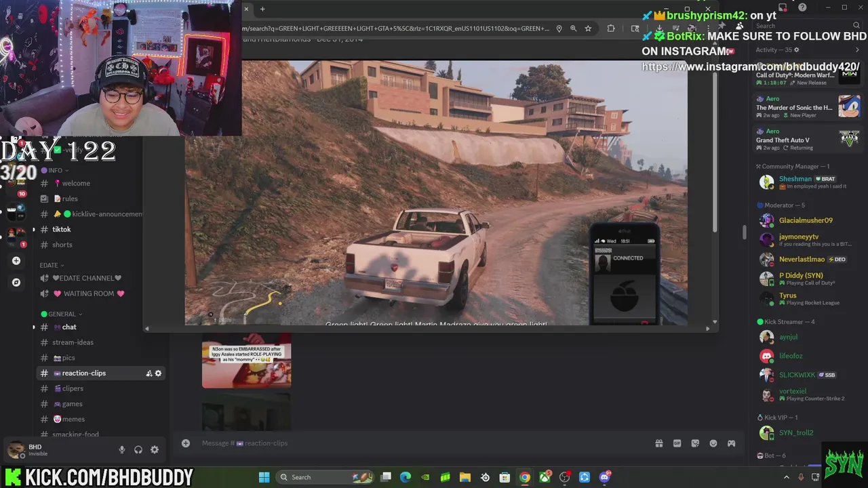Screen dimensions: 868x488
Task: Click the attach file plus icon in message box
Action: coord(186,443)
